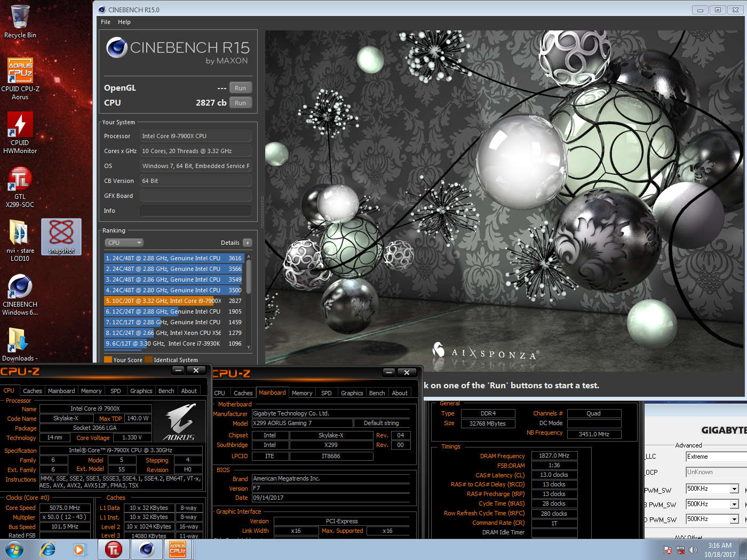Click the Action Center flag tray icon

[x=667, y=550]
